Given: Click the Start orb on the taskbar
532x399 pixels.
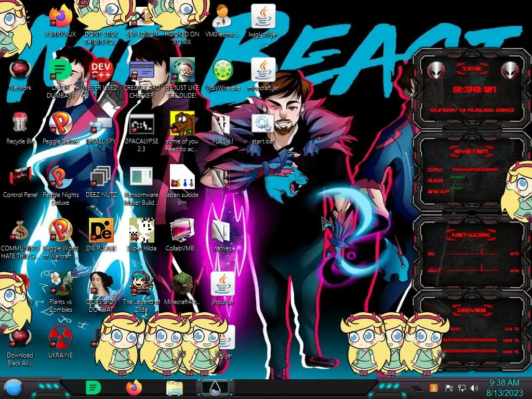Looking at the screenshot, I should [14, 389].
